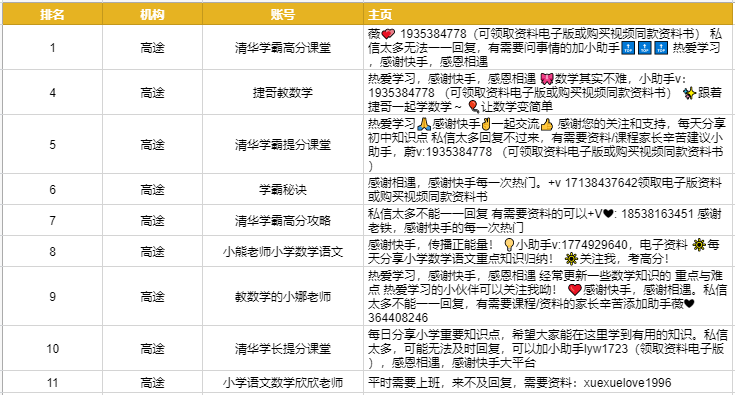Screen dimensions: 735x395
Task: Click rank cell 10
Action: click(52, 348)
